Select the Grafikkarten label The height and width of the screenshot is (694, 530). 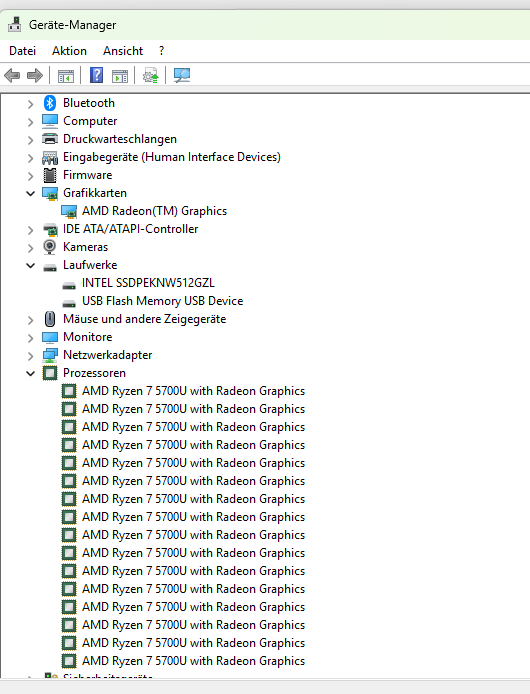tap(95, 193)
